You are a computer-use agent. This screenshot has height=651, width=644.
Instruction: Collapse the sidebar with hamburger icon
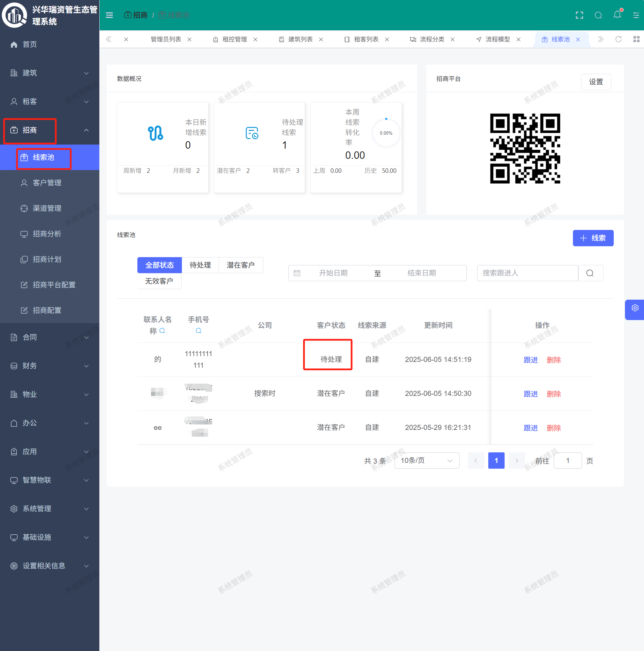(x=109, y=15)
